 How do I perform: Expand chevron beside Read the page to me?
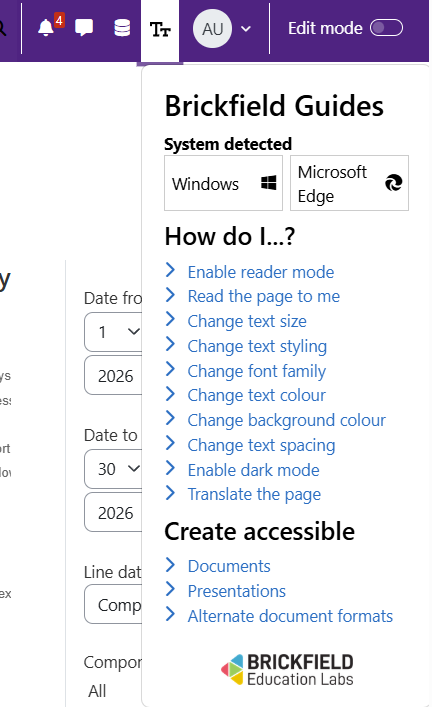170,294
